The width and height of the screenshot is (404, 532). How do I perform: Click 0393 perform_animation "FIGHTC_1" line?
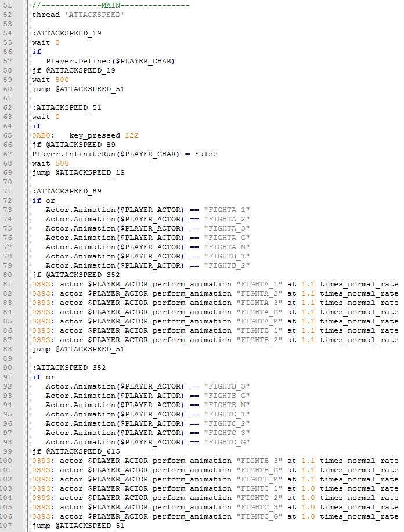click(x=215, y=488)
